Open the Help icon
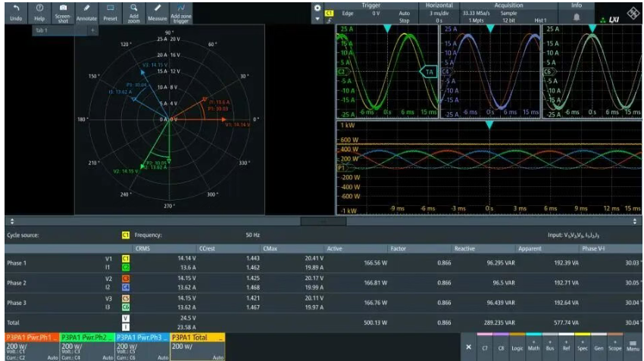The image size is (644, 361). [39, 8]
